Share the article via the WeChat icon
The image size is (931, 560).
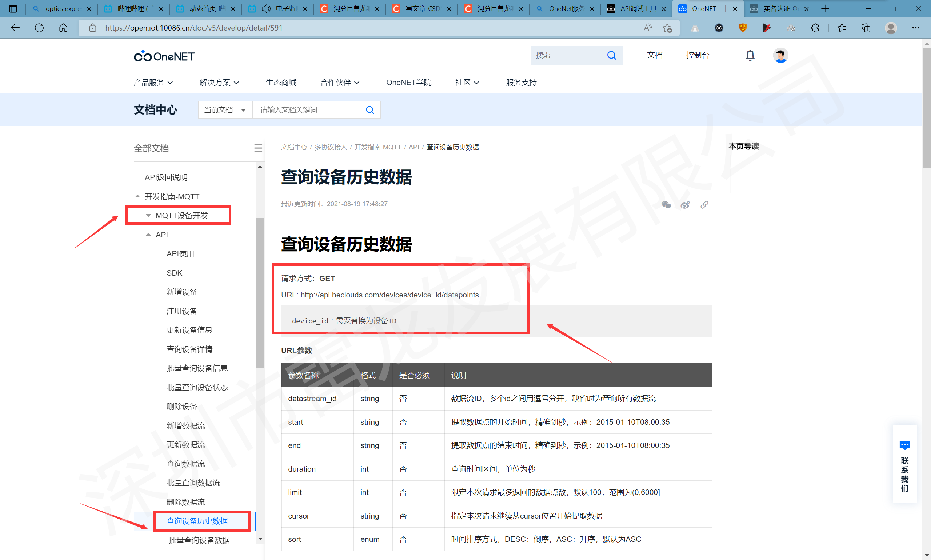click(x=666, y=204)
